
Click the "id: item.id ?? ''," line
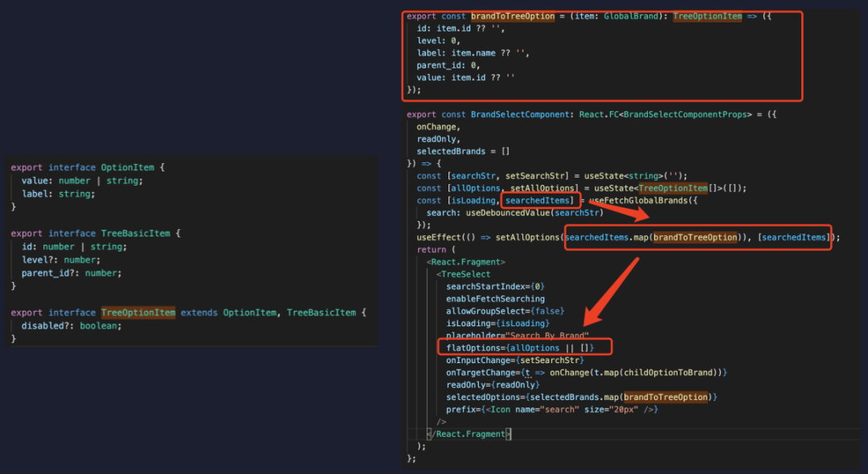pyautogui.click(x=461, y=28)
